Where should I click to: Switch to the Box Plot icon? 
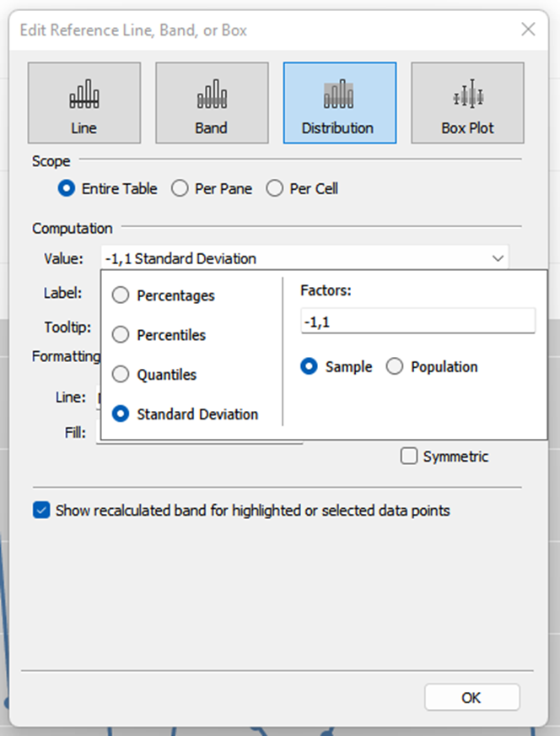(466, 102)
